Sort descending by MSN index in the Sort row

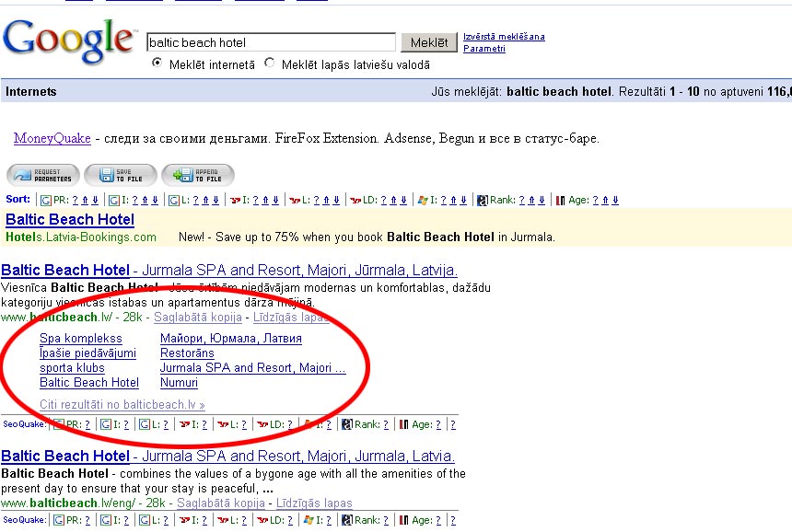coord(462,201)
